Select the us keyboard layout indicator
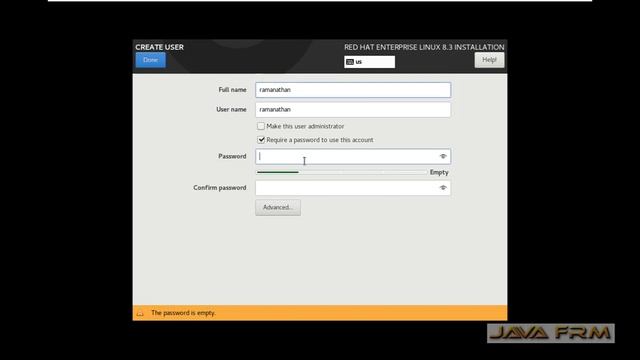 point(369,62)
